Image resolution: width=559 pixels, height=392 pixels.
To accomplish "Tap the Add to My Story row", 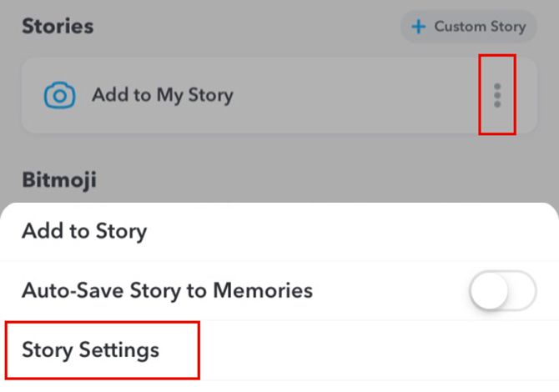I will click(250, 95).
